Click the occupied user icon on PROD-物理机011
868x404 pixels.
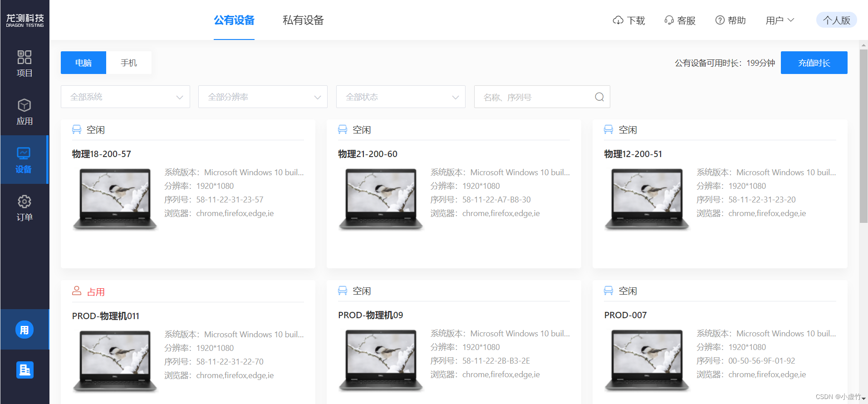77,291
